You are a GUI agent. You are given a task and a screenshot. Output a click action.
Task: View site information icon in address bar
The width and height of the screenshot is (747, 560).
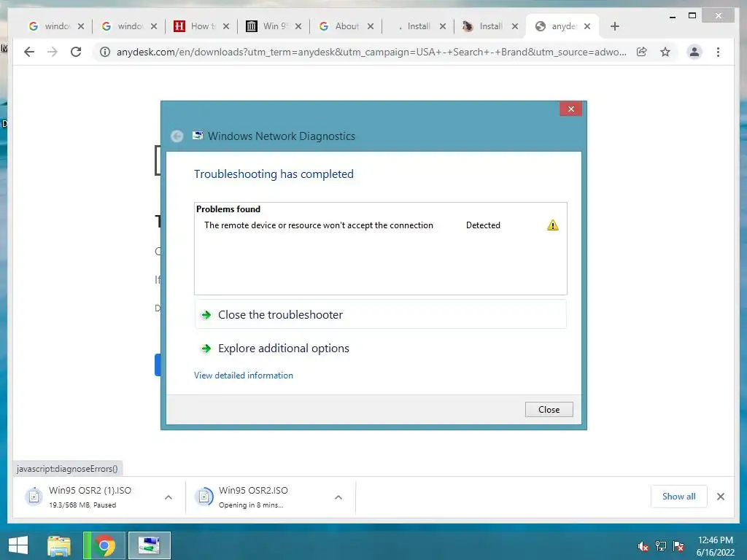click(105, 52)
